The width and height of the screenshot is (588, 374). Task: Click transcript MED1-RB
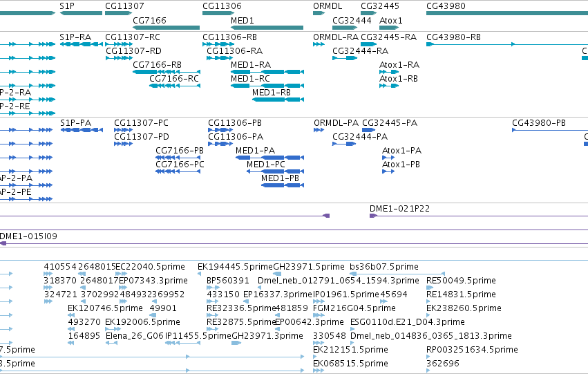pyautogui.click(x=278, y=100)
